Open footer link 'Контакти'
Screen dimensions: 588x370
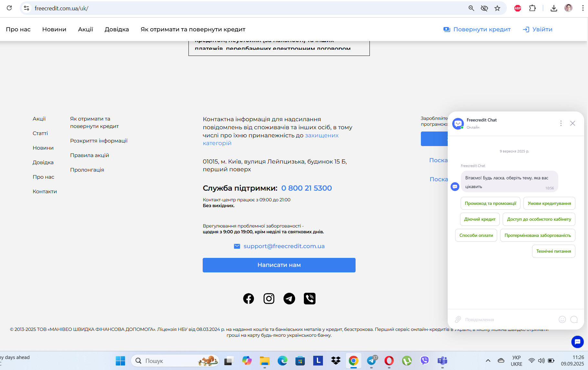[45, 191]
